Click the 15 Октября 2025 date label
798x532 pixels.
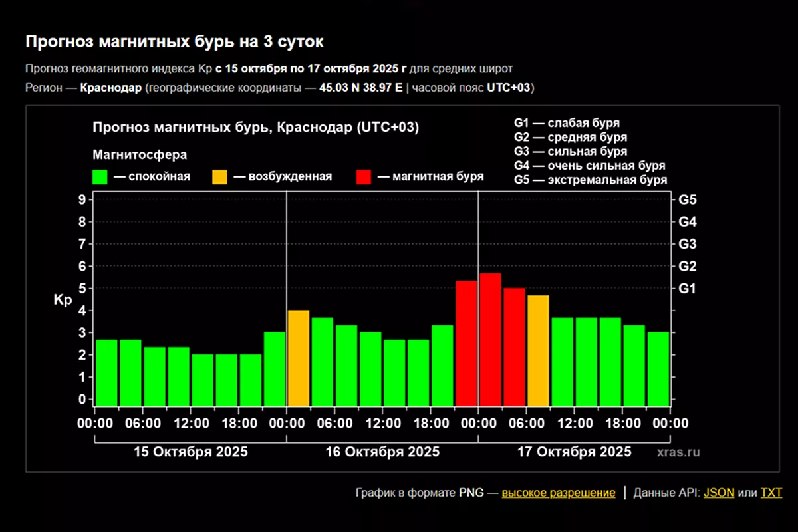click(x=191, y=452)
